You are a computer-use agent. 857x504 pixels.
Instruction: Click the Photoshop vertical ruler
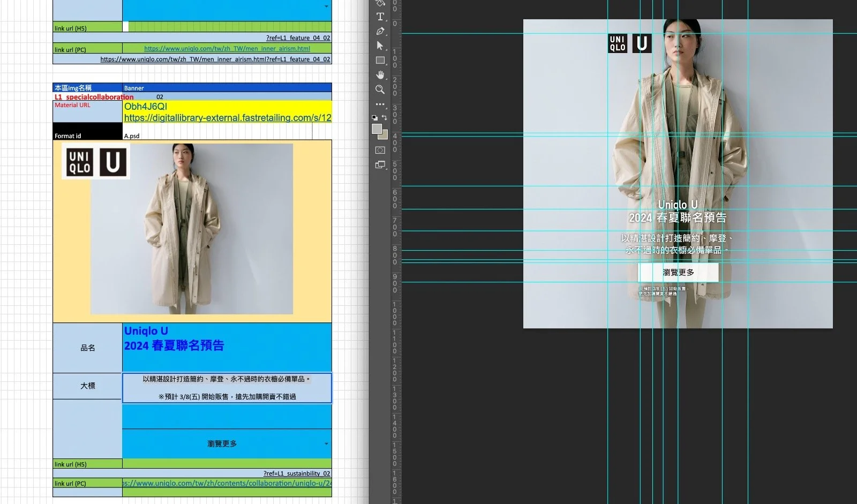coord(395,252)
